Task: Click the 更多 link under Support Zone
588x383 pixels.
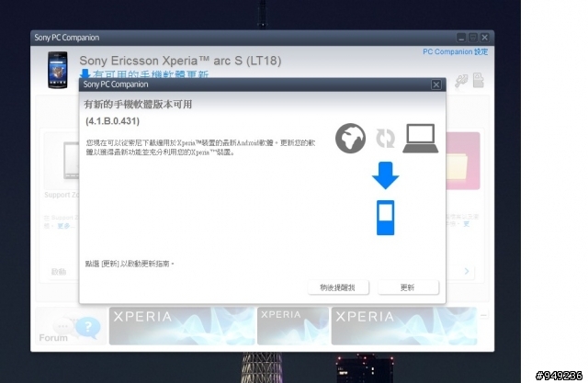Action: coord(65,226)
